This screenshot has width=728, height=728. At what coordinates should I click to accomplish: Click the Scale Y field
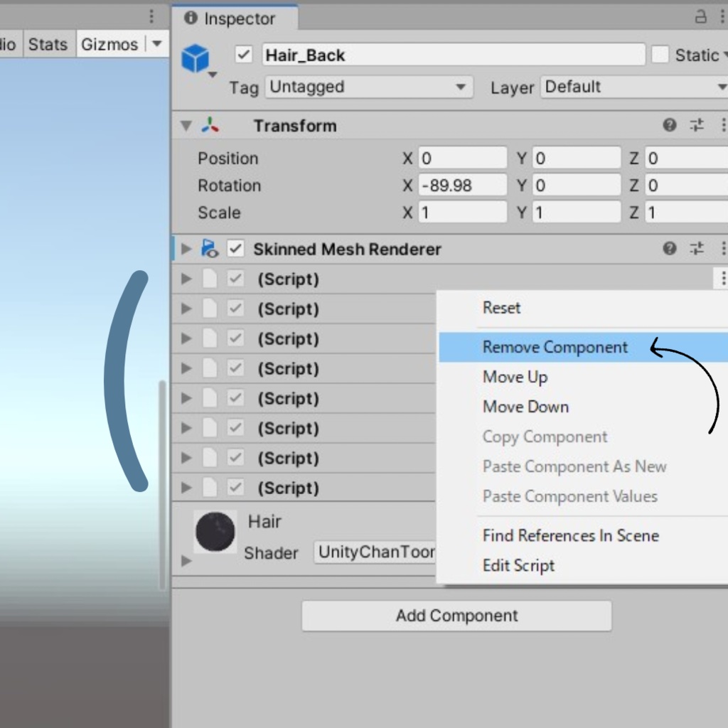pos(576,212)
